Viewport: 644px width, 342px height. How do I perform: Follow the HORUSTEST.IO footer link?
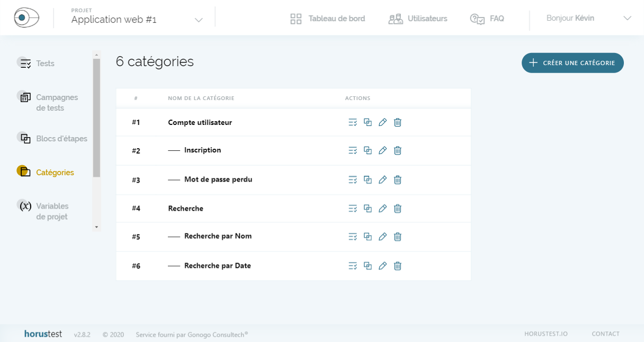(545, 334)
